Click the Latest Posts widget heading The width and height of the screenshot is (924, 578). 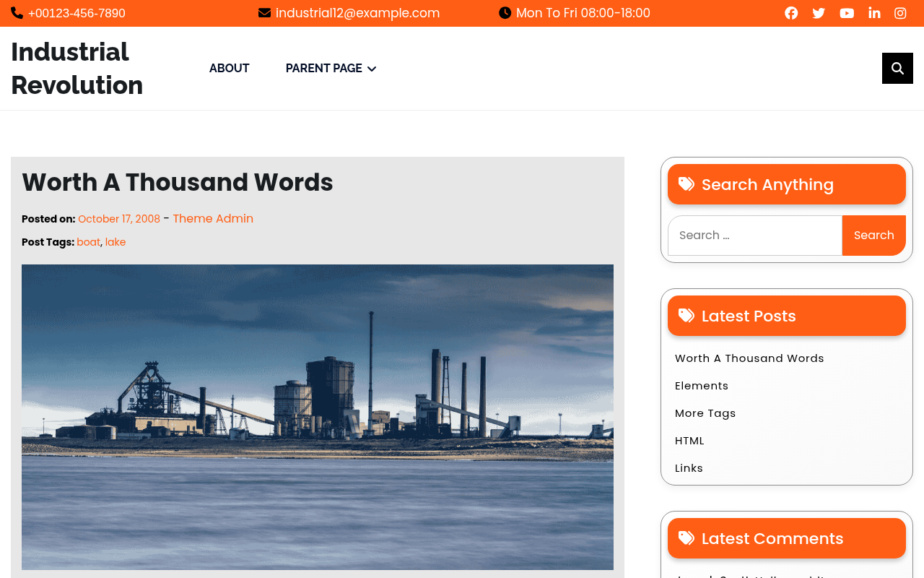(749, 316)
